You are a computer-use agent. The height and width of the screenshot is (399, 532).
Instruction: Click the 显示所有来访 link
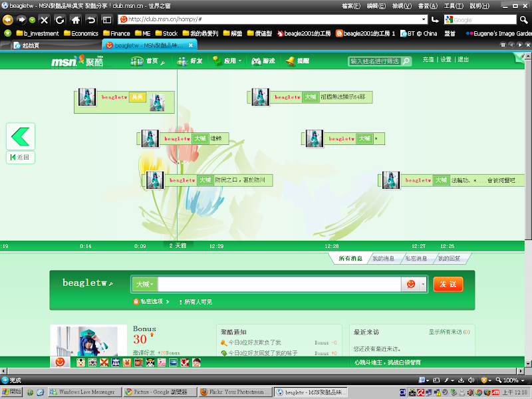coord(449,332)
